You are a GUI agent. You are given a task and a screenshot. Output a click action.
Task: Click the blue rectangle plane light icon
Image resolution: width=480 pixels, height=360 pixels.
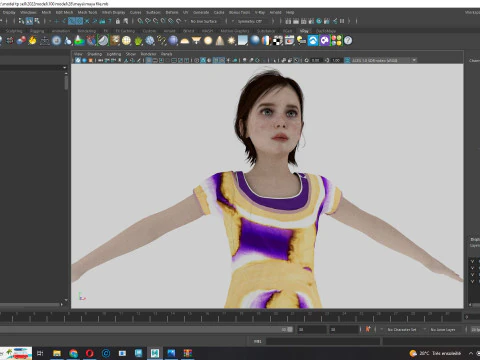pos(243,41)
